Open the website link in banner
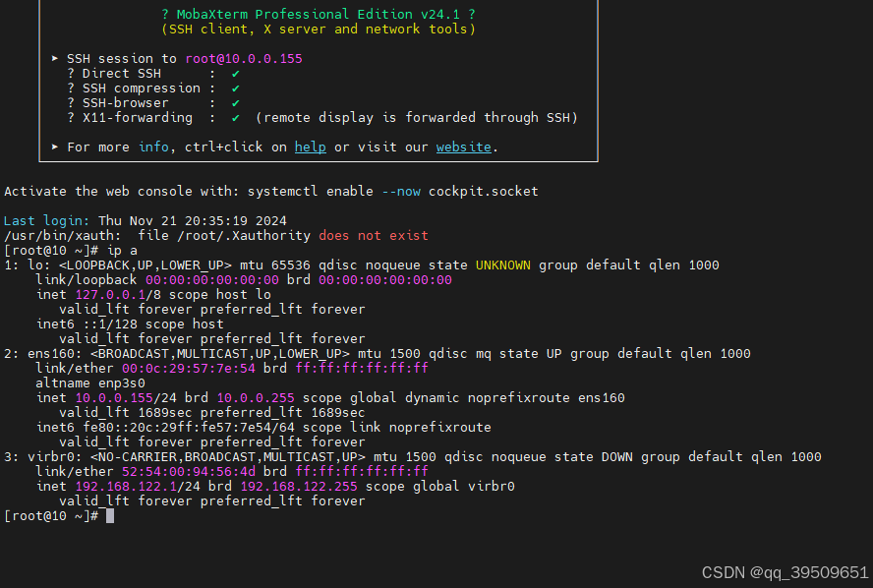873x588 pixels. click(464, 147)
